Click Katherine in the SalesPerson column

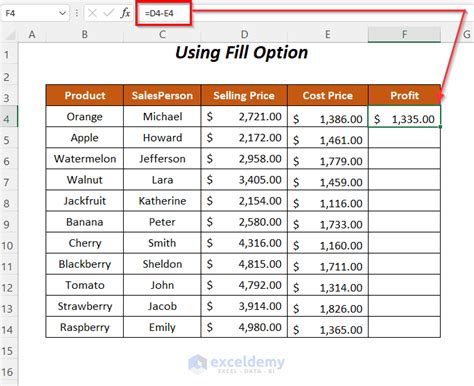click(x=162, y=201)
